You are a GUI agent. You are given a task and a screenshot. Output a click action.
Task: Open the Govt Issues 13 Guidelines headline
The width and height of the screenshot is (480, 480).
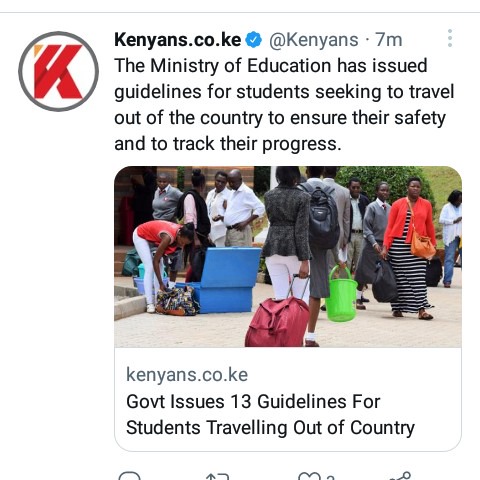tap(270, 414)
